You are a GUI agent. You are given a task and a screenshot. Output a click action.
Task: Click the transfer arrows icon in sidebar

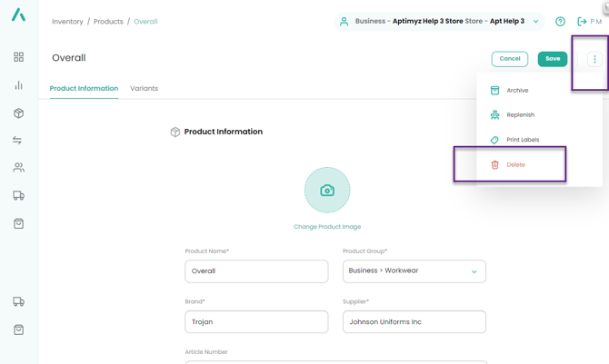click(18, 141)
